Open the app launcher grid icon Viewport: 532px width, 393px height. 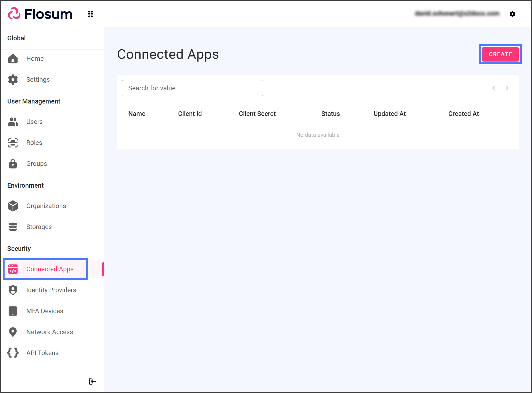[x=90, y=14]
